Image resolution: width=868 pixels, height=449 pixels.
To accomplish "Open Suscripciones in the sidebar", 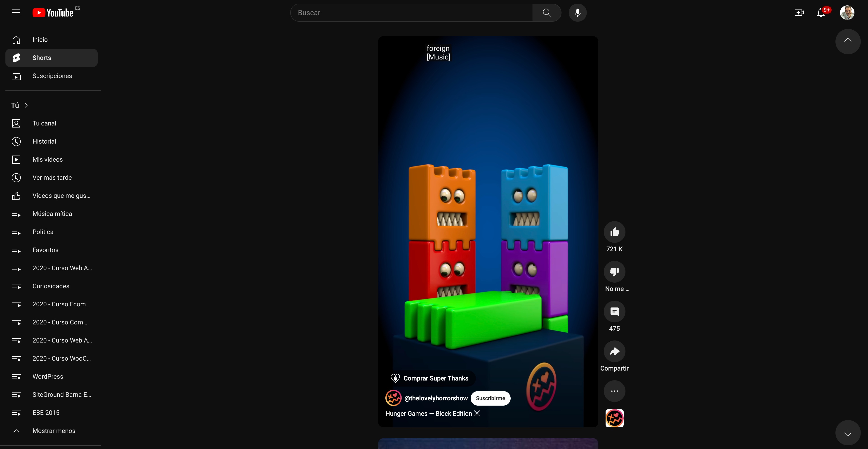I will 52,76.
